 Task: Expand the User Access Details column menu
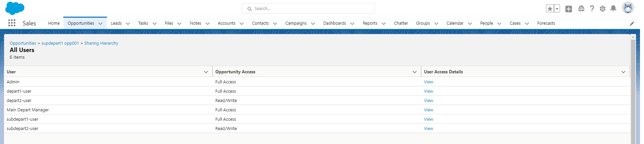coord(623,72)
